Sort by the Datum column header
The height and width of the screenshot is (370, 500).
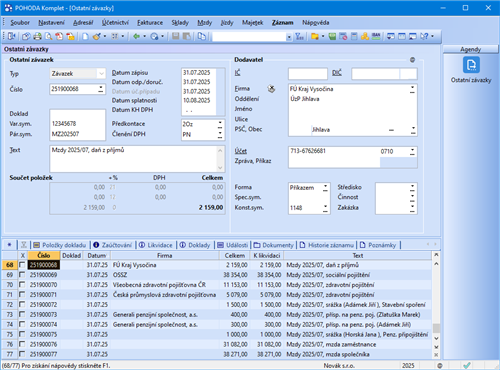[97, 256]
